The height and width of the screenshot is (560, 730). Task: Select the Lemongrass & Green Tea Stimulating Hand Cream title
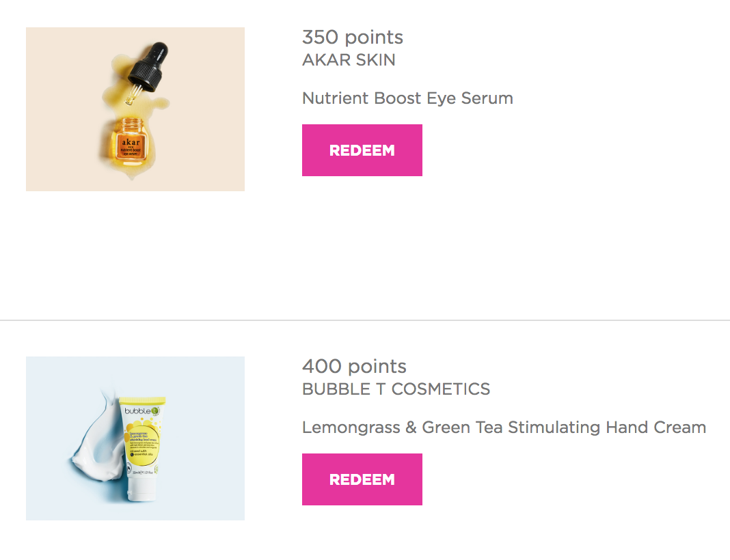(504, 427)
